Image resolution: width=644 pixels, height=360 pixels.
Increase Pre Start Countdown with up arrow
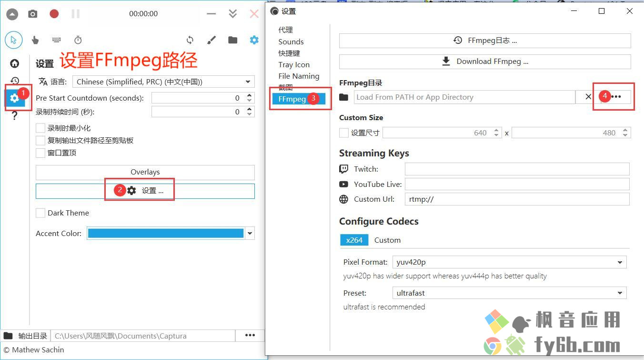pyautogui.click(x=250, y=95)
